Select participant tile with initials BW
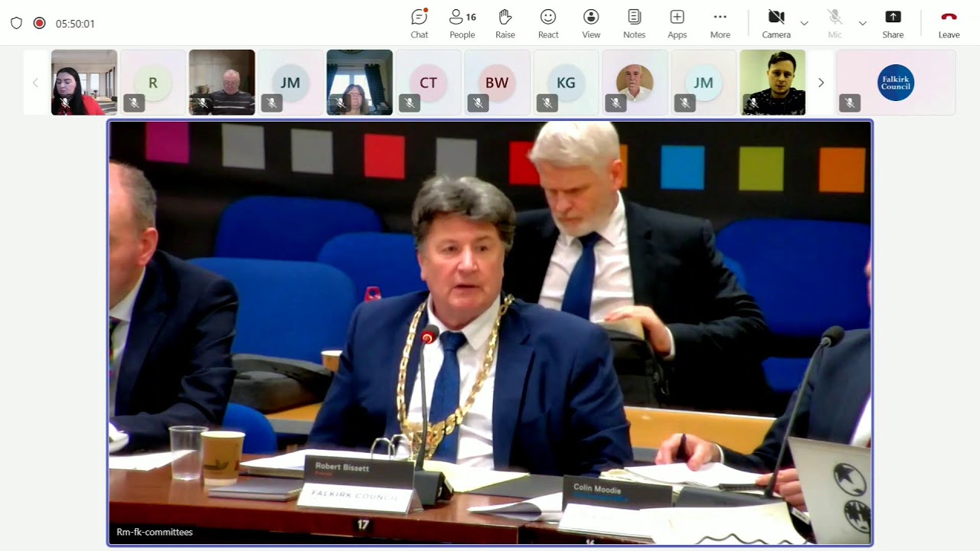This screenshot has height=551, width=980. [x=498, y=83]
